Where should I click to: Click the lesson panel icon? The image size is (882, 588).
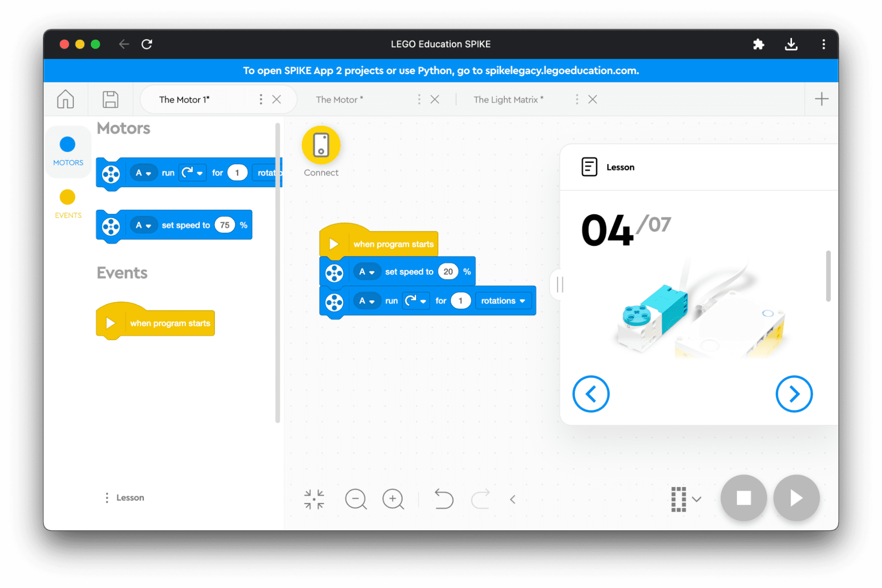586,167
